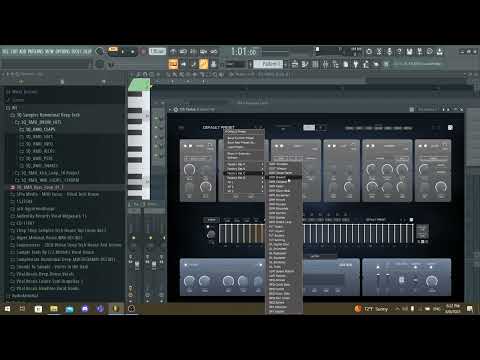Screen dimensions: 480x360
Task: Open the project info document icon
Action: click(346, 64)
